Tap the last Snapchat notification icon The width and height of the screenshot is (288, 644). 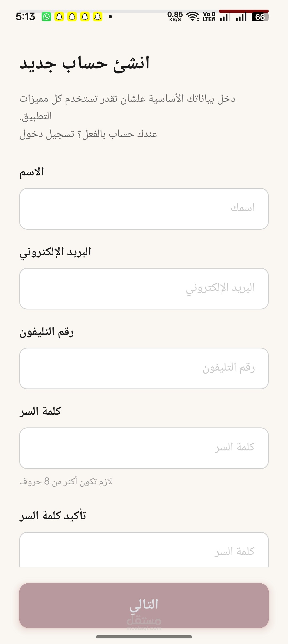tap(98, 17)
